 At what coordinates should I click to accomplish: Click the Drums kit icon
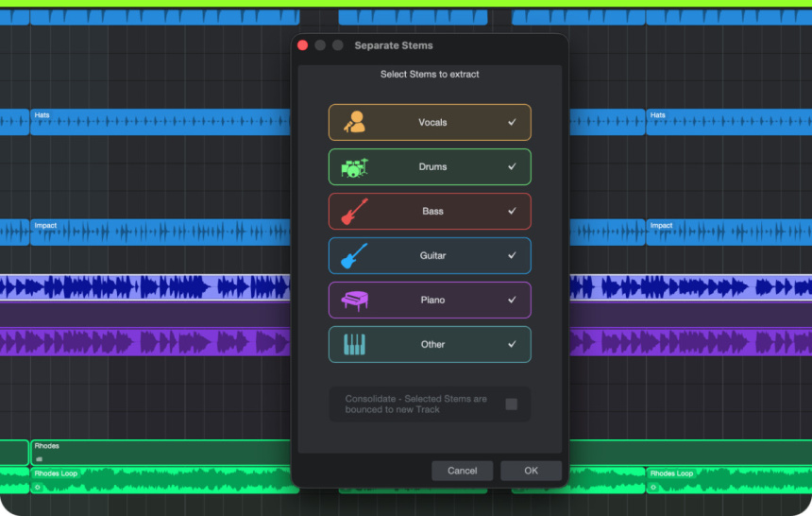355,167
